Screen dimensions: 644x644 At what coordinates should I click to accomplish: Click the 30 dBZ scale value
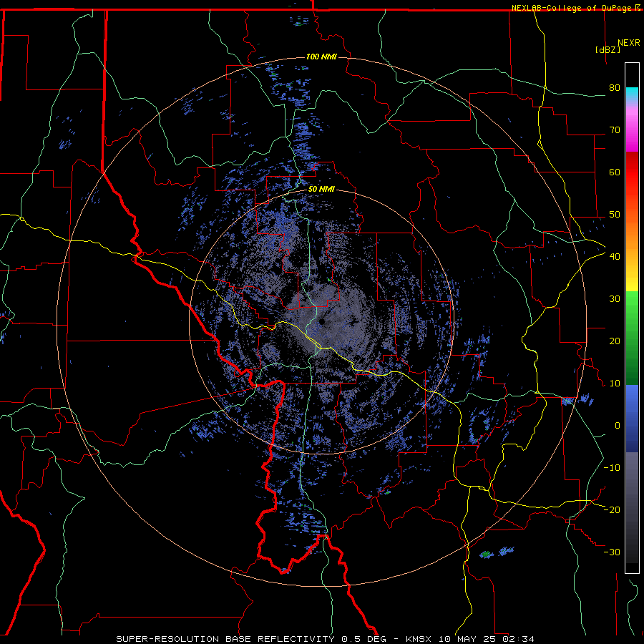click(x=615, y=299)
